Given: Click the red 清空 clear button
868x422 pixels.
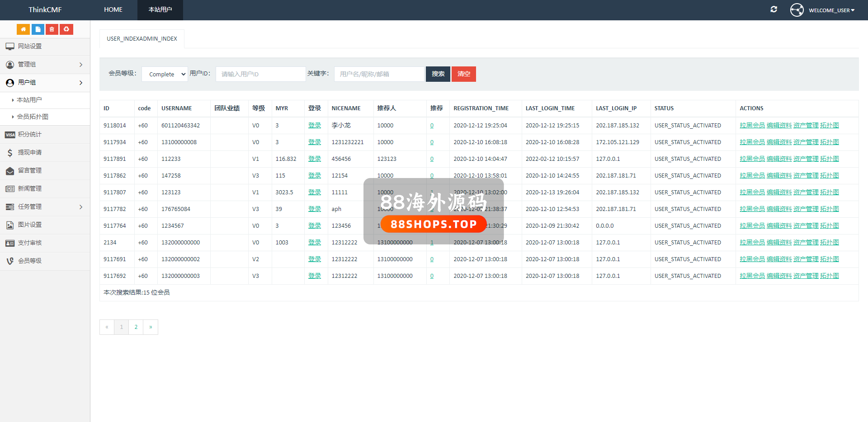Looking at the screenshot, I should coord(463,74).
